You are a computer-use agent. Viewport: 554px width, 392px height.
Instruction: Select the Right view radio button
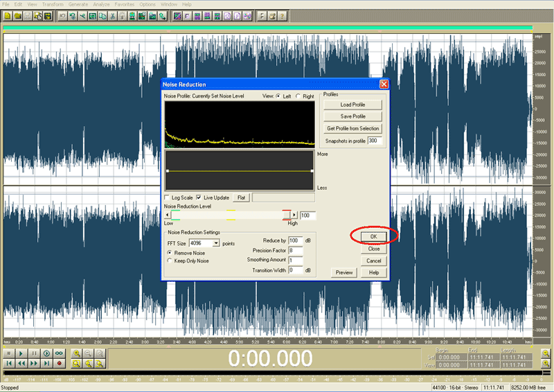298,96
